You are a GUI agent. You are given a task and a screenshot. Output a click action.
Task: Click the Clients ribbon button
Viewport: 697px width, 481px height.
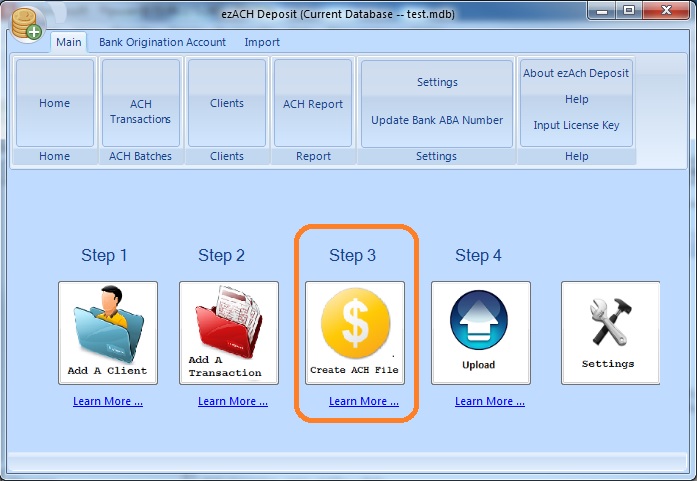tap(227, 103)
